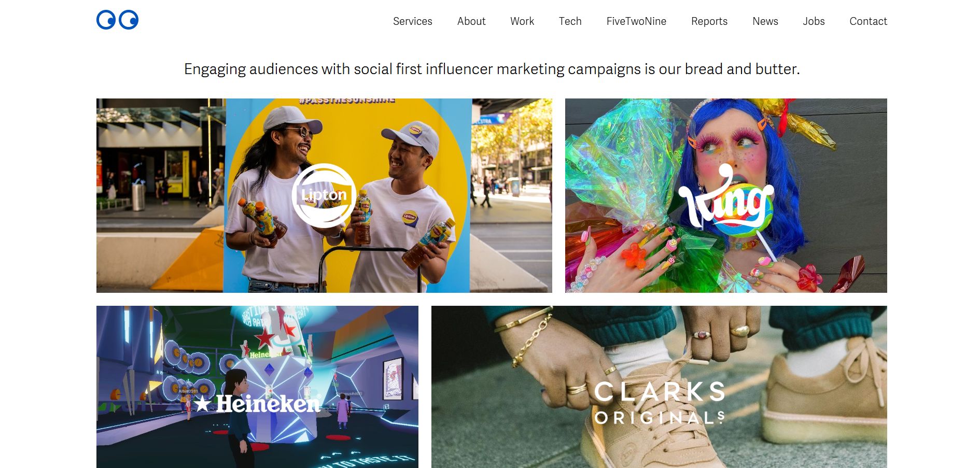Open the Contact page
Screen dimensions: 980x468
pyautogui.click(x=868, y=21)
